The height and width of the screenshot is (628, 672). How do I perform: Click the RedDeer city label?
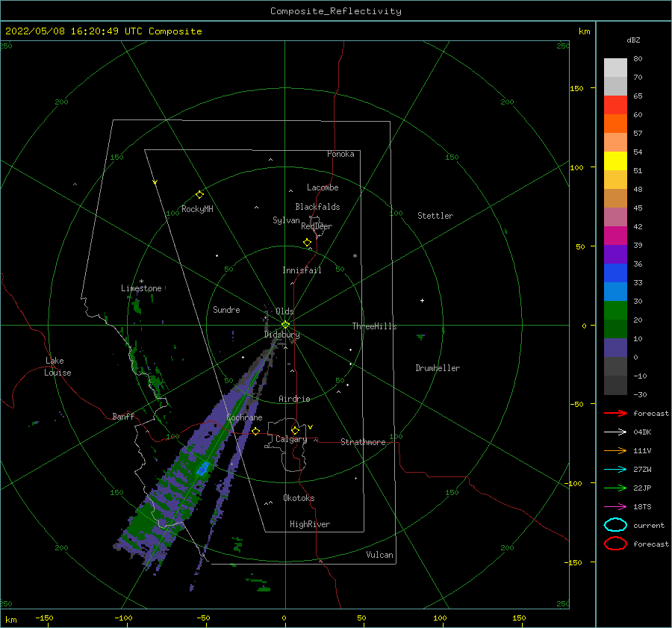(317, 226)
